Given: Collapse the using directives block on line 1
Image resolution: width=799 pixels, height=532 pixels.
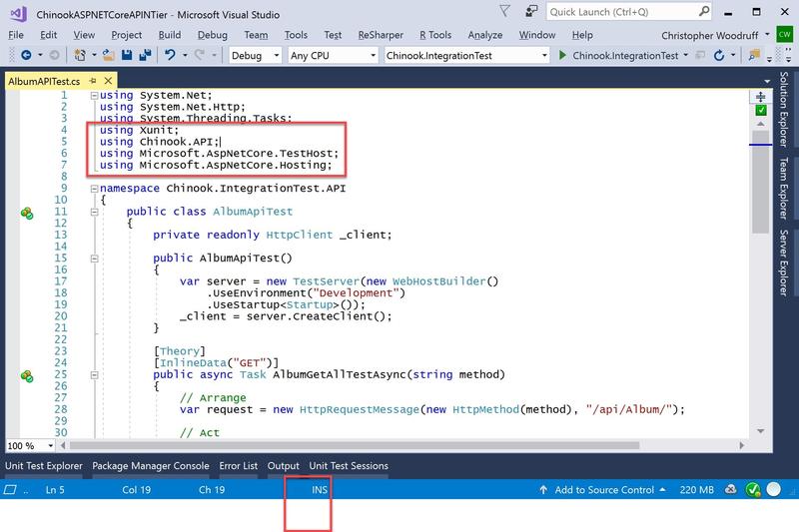Looking at the screenshot, I should click(x=94, y=95).
